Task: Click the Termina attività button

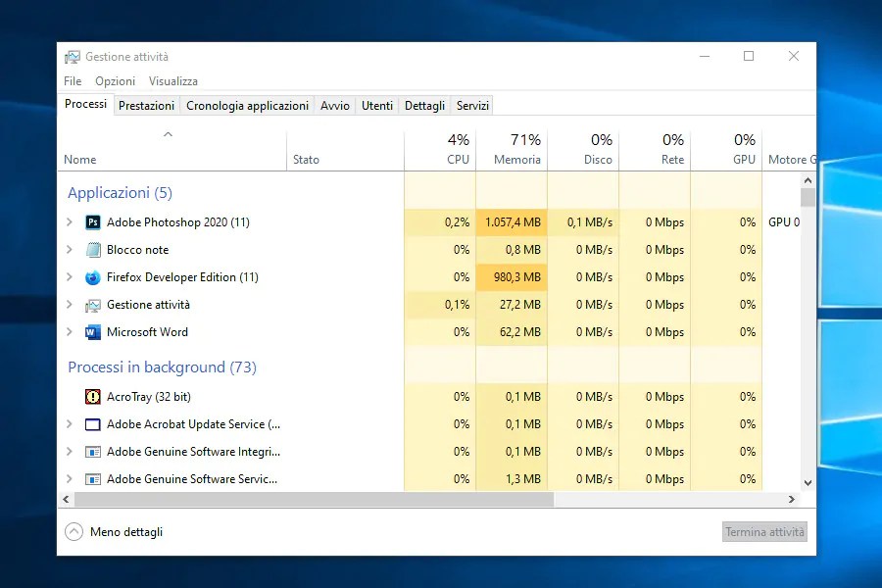Action: (764, 532)
